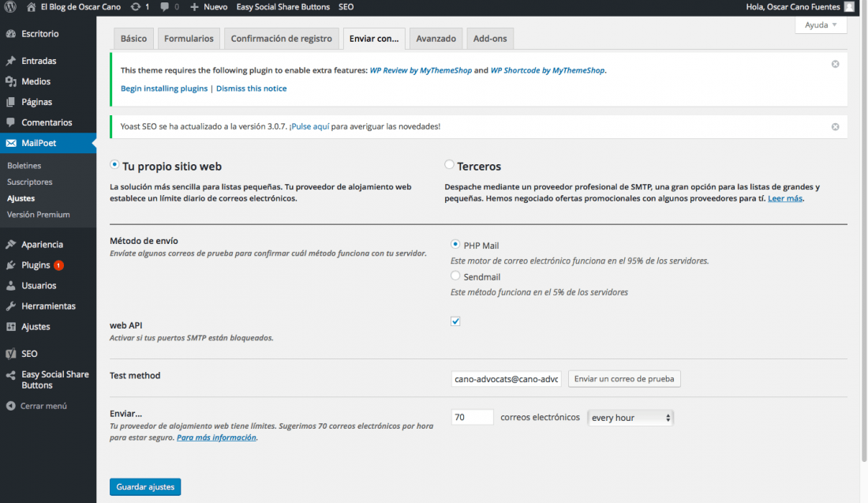Click the Pulse aquí link
Image resolution: width=868 pixels, height=503 pixels.
pyautogui.click(x=310, y=127)
